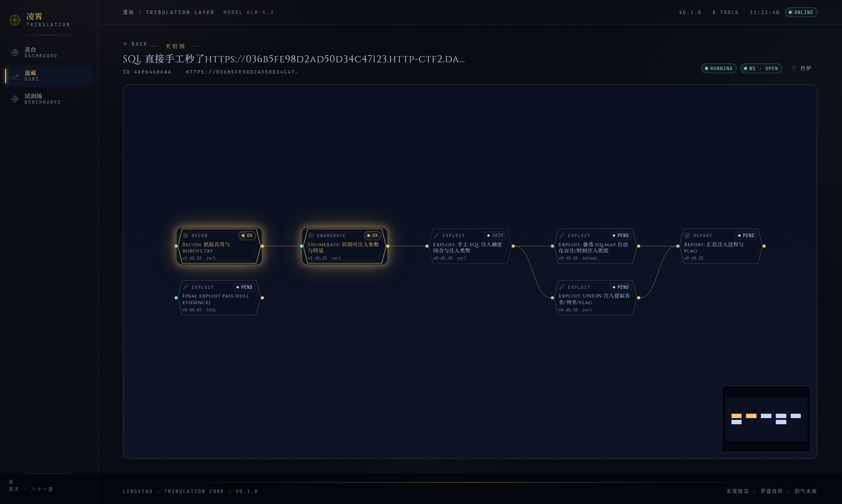Click the SKIP Exploit node output port
The image size is (842, 504).
pyautogui.click(x=513, y=246)
